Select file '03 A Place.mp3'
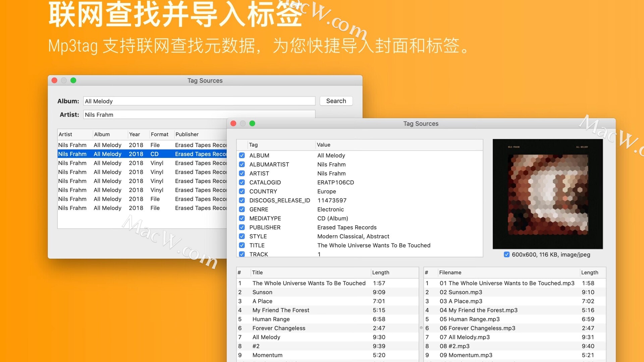 515,301
